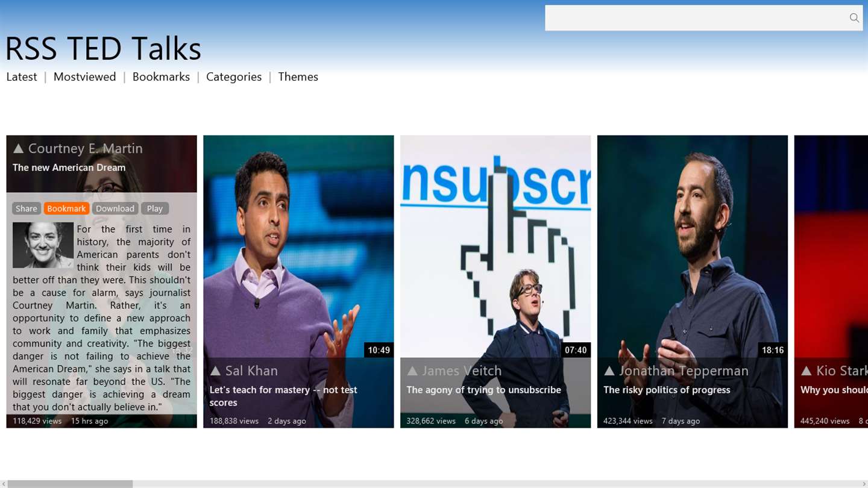Expand Sal Khan card triangle icon
868x488 pixels.
coord(215,371)
